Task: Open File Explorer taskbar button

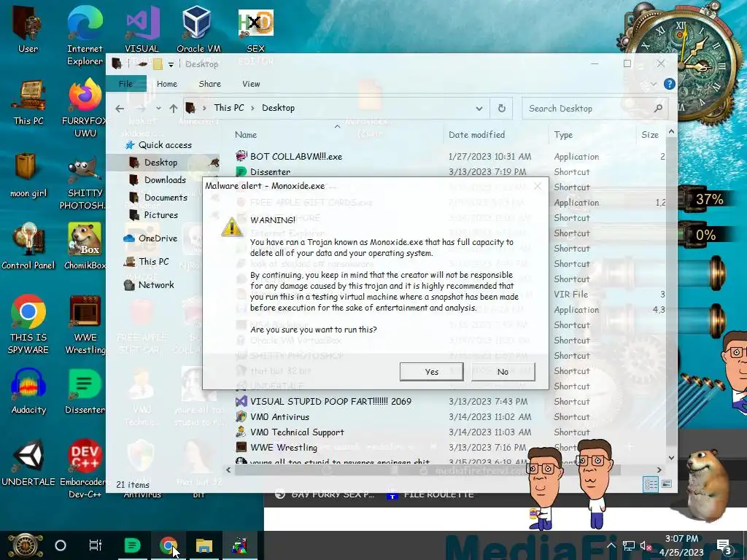Action: click(x=204, y=545)
